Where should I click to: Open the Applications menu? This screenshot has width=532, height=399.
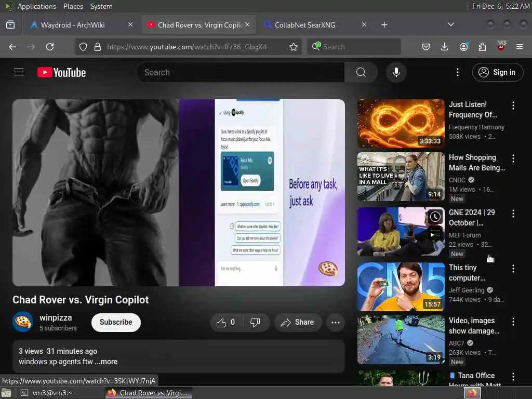tap(37, 6)
